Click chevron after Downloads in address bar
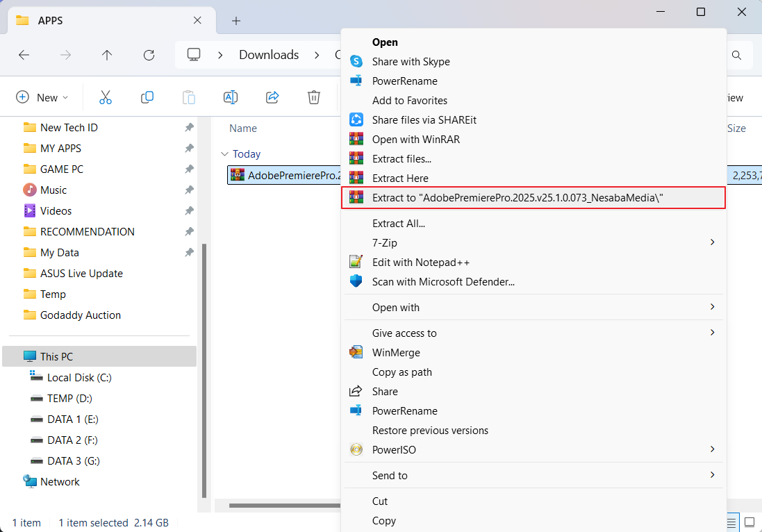 (317, 55)
